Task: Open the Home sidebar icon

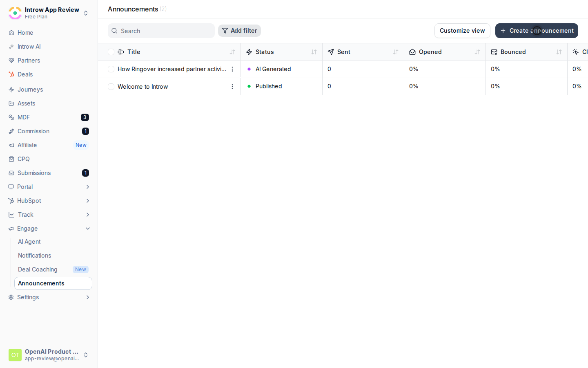Action: pos(11,33)
